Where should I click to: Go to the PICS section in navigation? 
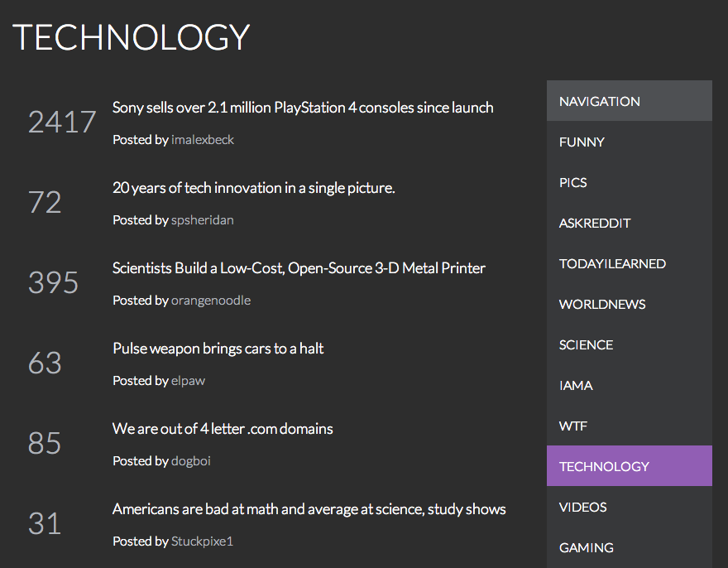[629, 182]
